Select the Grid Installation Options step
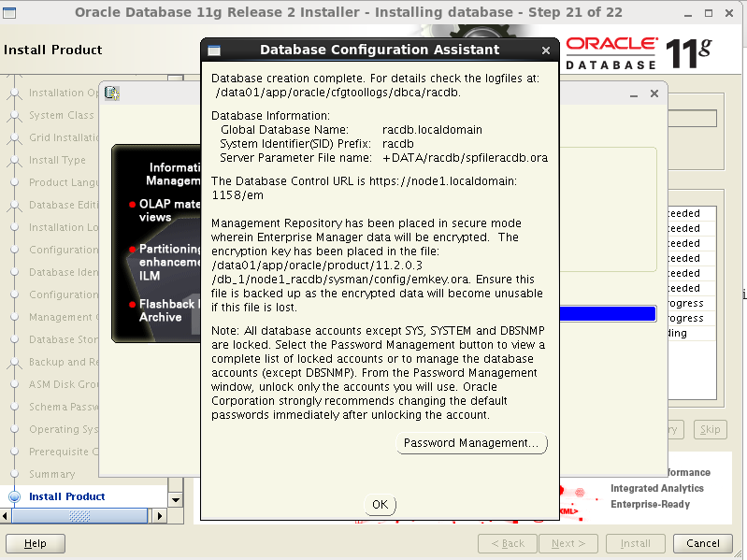 (64, 137)
